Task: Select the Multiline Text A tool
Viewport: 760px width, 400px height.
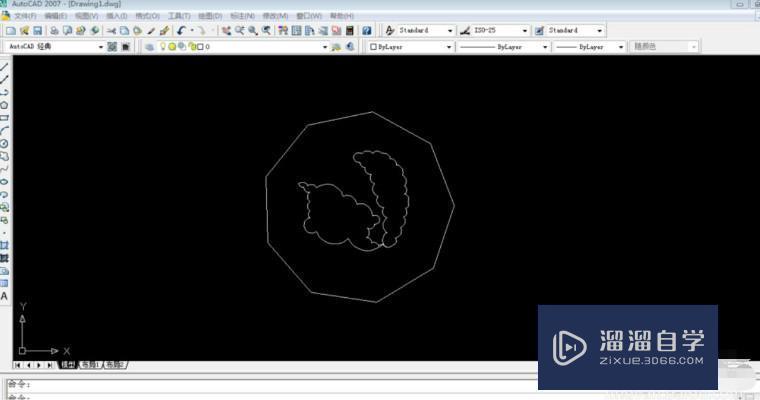Action: pyautogui.click(x=4, y=296)
